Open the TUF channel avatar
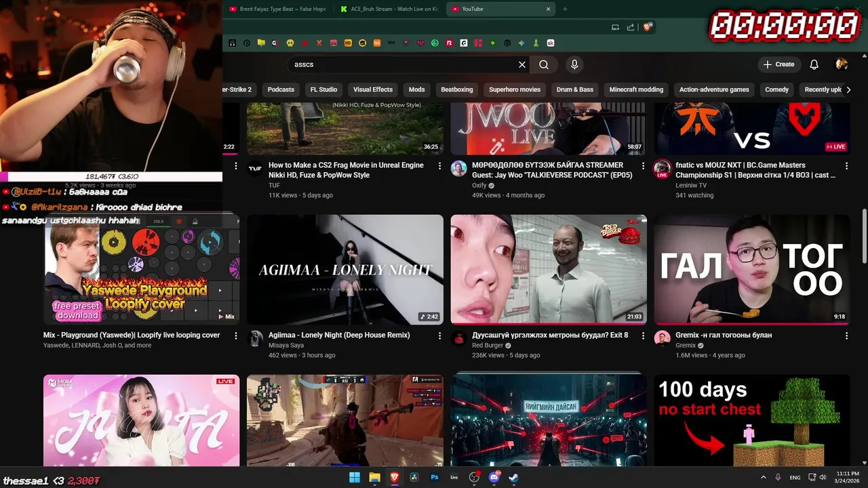 pos(255,169)
